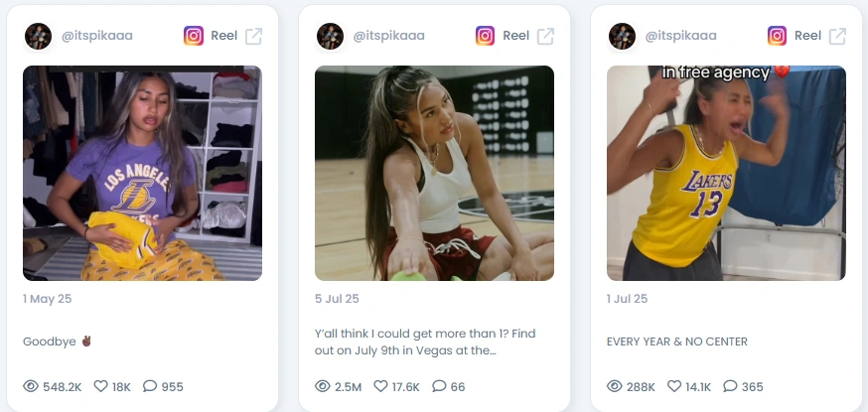This screenshot has width=868, height=412.
Task: Open external link on the 1 May 25 reel
Action: coord(253,36)
